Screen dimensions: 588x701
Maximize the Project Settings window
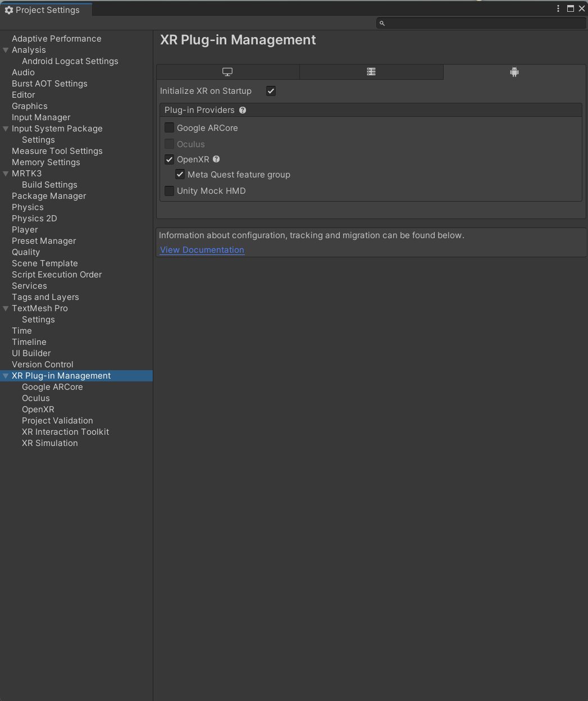tap(571, 8)
